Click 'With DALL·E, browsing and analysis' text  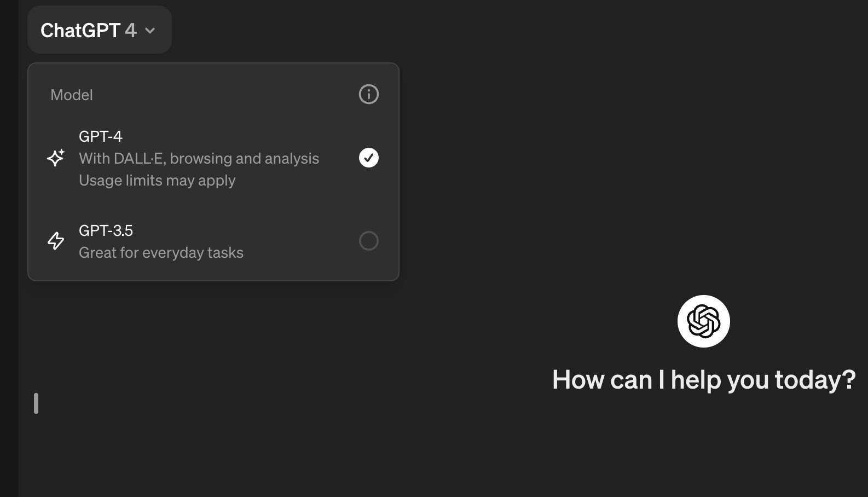pos(199,158)
